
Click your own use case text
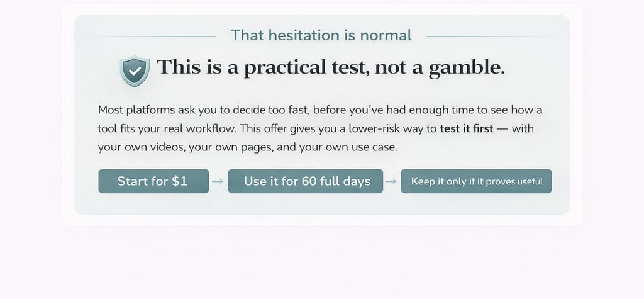(348, 148)
